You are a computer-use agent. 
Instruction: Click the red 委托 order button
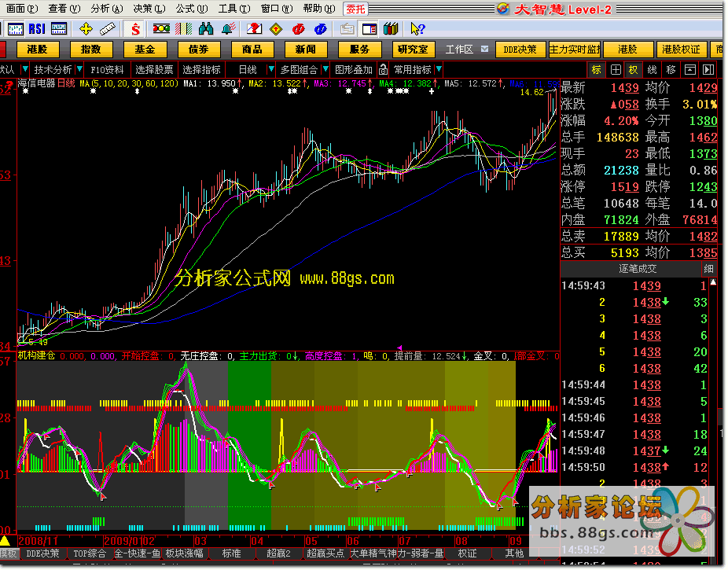coord(355,9)
